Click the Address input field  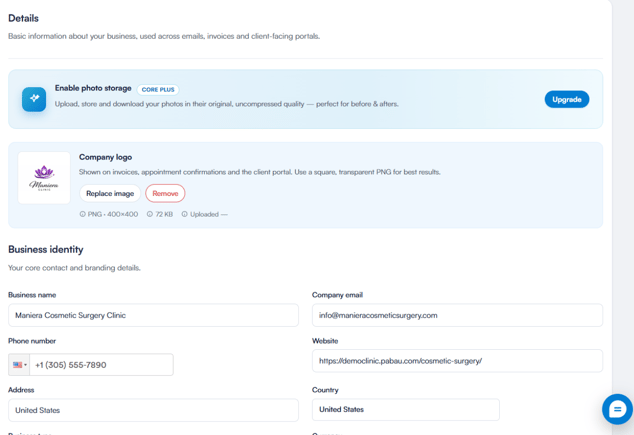pyautogui.click(x=153, y=410)
